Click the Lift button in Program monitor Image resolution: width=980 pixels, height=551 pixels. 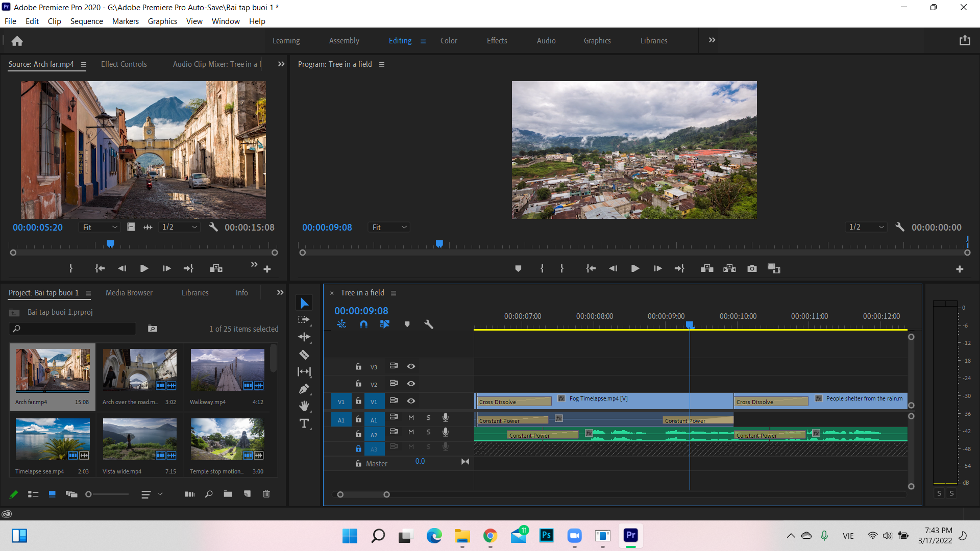tap(707, 268)
